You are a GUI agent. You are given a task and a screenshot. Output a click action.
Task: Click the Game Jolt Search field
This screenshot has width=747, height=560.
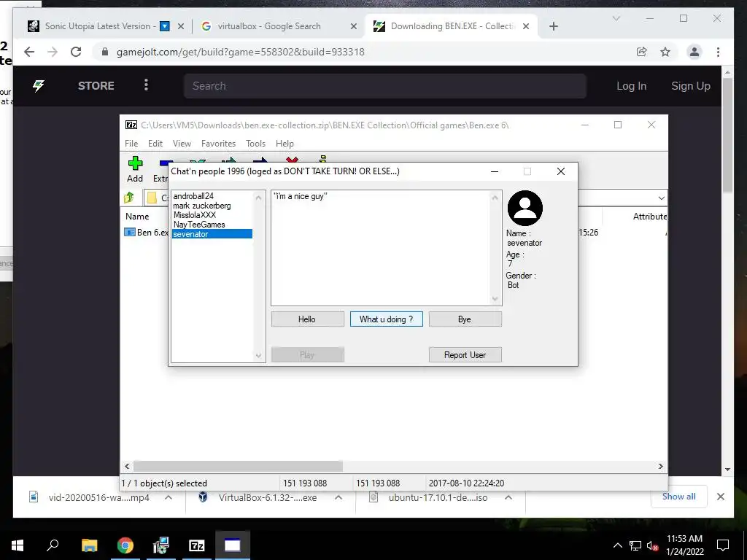[x=384, y=86]
